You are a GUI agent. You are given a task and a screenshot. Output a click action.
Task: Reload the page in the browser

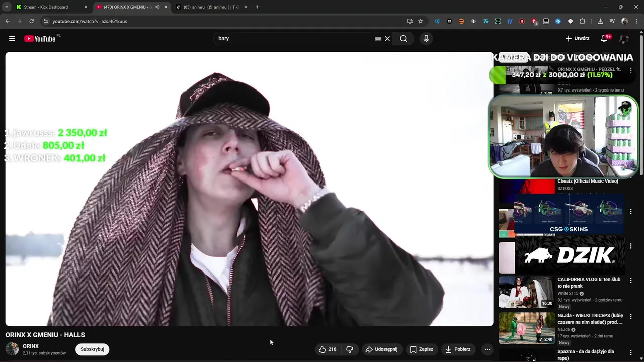tap(31, 21)
